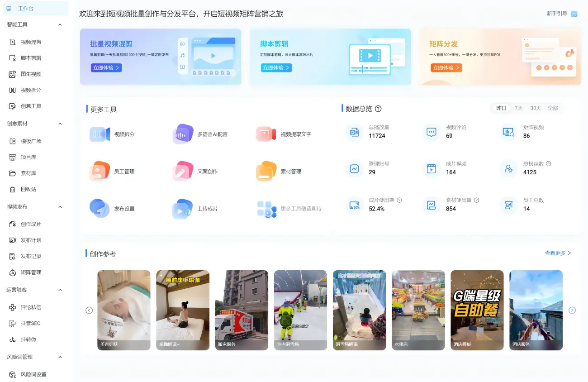Open the 查看更多 link in 创作参考
The height and width of the screenshot is (382, 588).
click(558, 253)
